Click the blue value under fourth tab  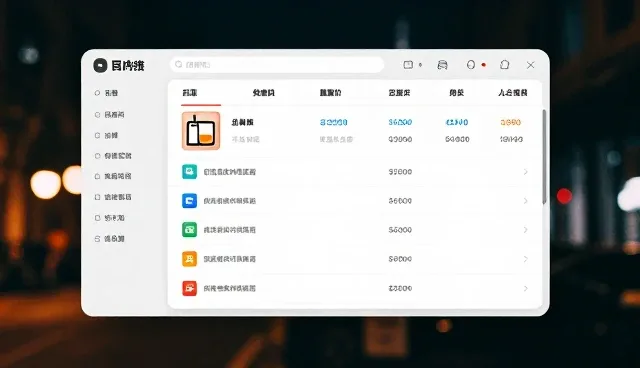tap(400, 122)
